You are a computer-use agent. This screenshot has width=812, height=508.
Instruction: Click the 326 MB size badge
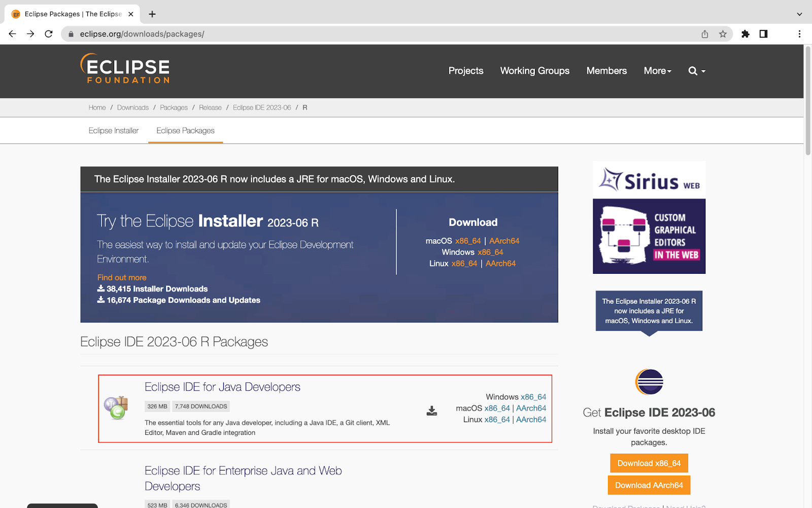coord(157,406)
